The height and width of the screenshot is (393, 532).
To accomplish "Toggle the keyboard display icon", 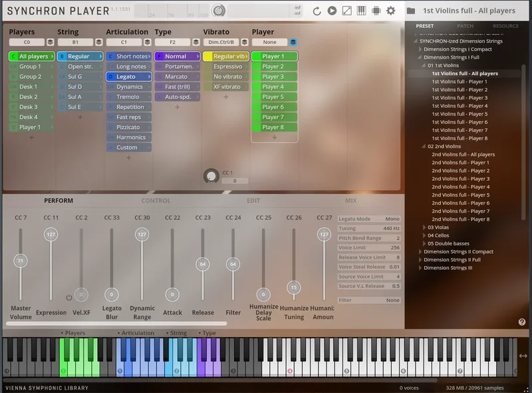I will point(361,11).
